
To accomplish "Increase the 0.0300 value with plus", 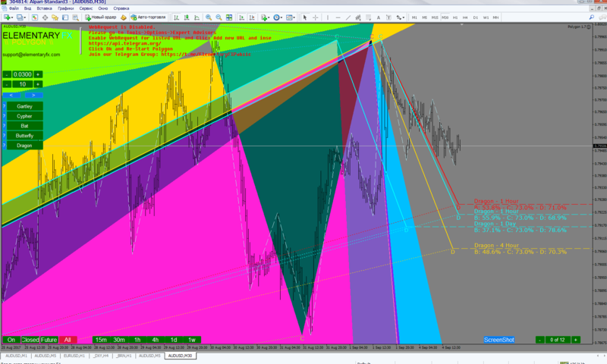I will tap(37, 74).
